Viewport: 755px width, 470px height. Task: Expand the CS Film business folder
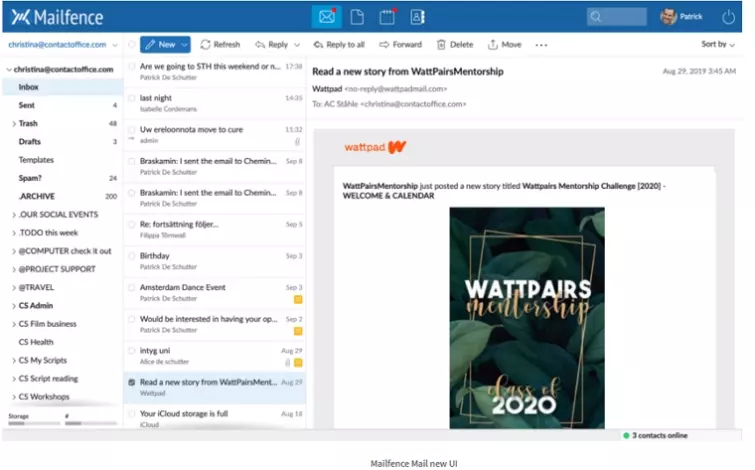[14, 324]
